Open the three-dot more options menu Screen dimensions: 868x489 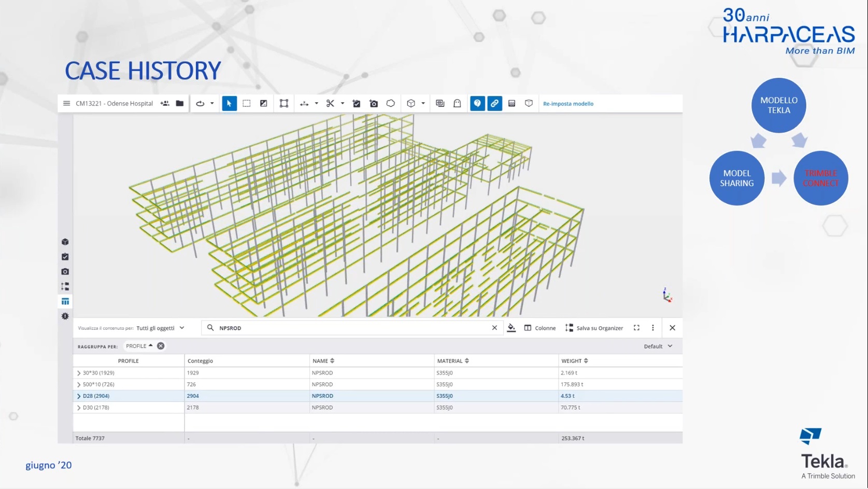click(653, 328)
